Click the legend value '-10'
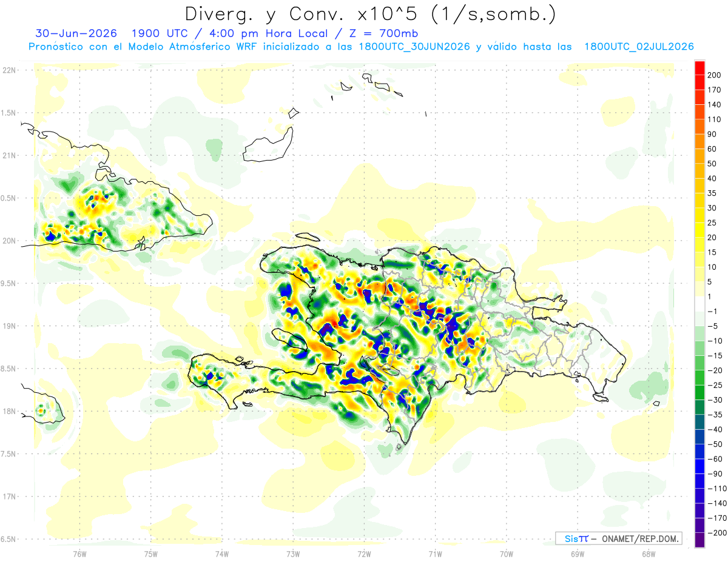Viewport: 728px width, 562px height. 716,341
